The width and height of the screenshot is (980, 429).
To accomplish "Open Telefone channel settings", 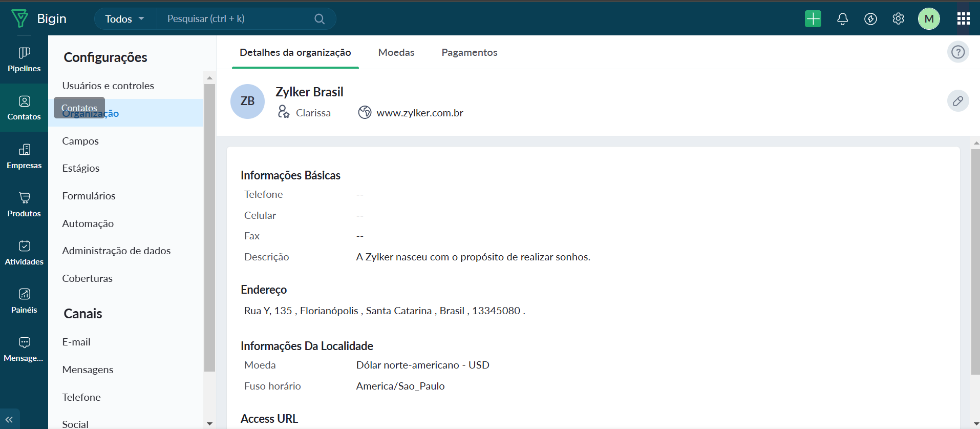I will (x=126, y=397).
